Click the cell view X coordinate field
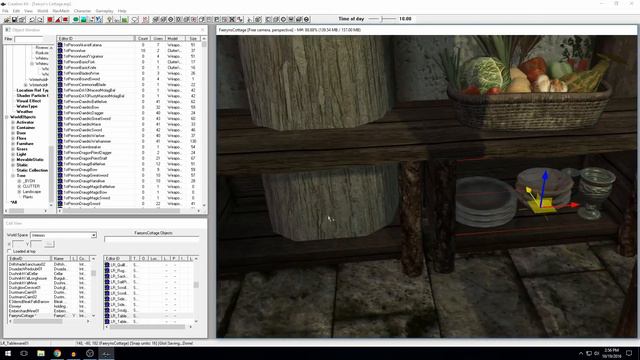Screen dimensions: 640x360 pyautogui.click(x=18, y=244)
